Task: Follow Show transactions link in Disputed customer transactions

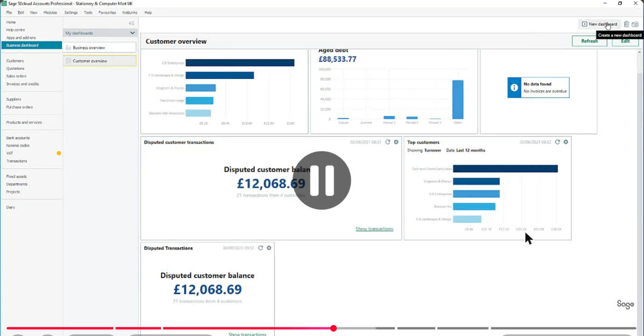Action: 374,229
